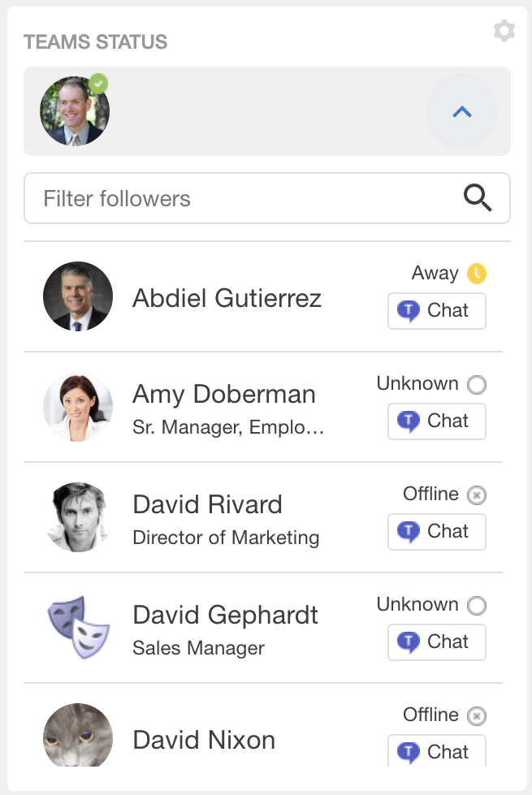532x795 pixels.
Task: Collapse the current user status panel
Action: point(462,111)
